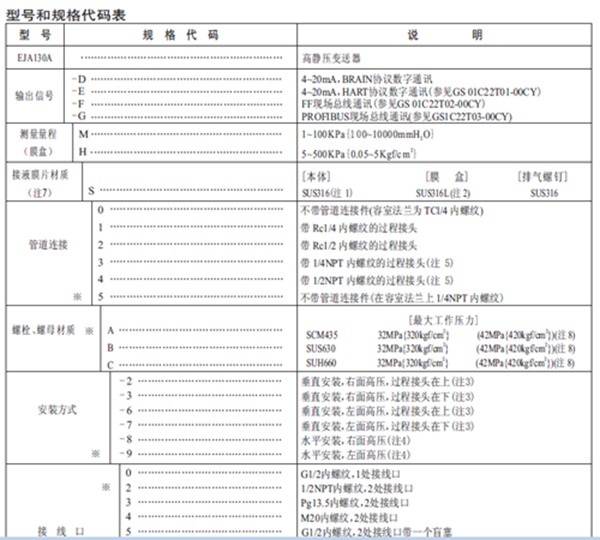Select installation code -9

(x=126, y=454)
